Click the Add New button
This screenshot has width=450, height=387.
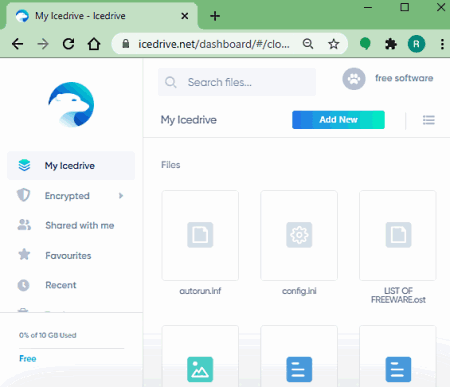[x=338, y=120]
